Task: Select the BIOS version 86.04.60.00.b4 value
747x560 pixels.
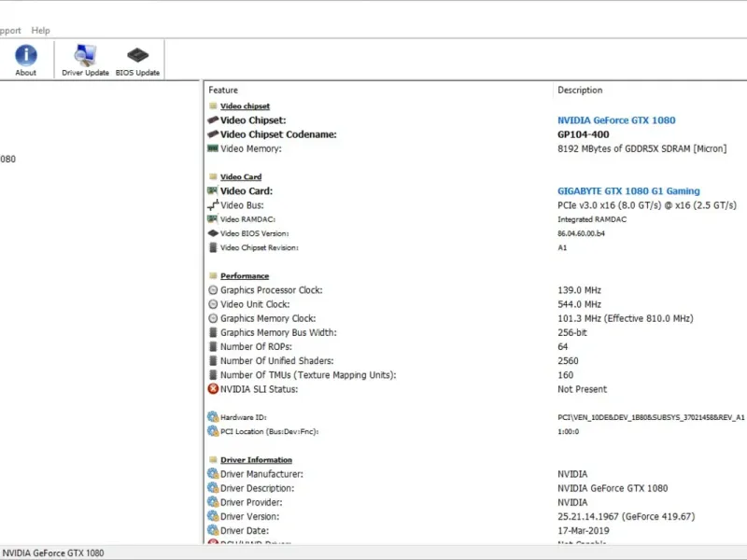Action: pyautogui.click(x=581, y=233)
